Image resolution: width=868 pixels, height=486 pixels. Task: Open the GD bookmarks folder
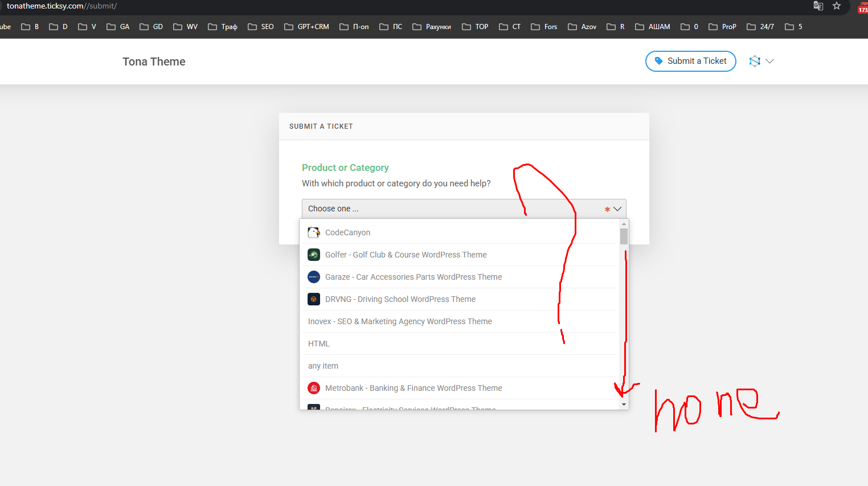151,27
